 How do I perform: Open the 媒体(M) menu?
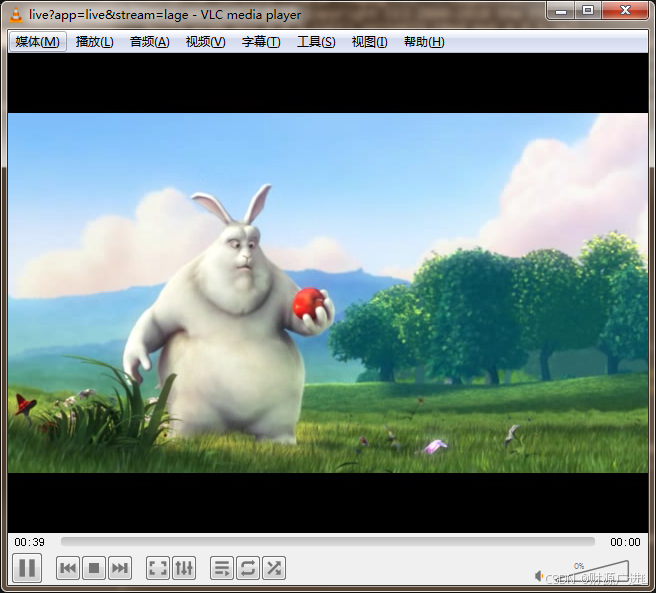coord(38,41)
